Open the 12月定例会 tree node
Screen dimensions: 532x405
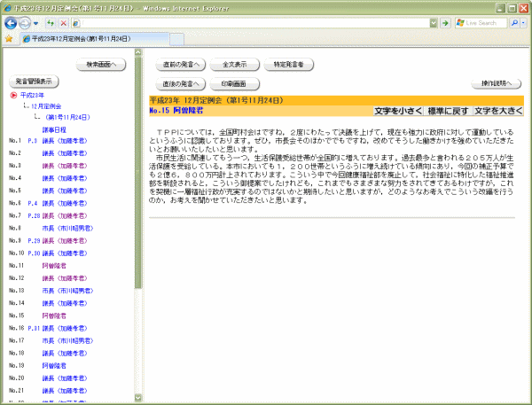[46, 106]
